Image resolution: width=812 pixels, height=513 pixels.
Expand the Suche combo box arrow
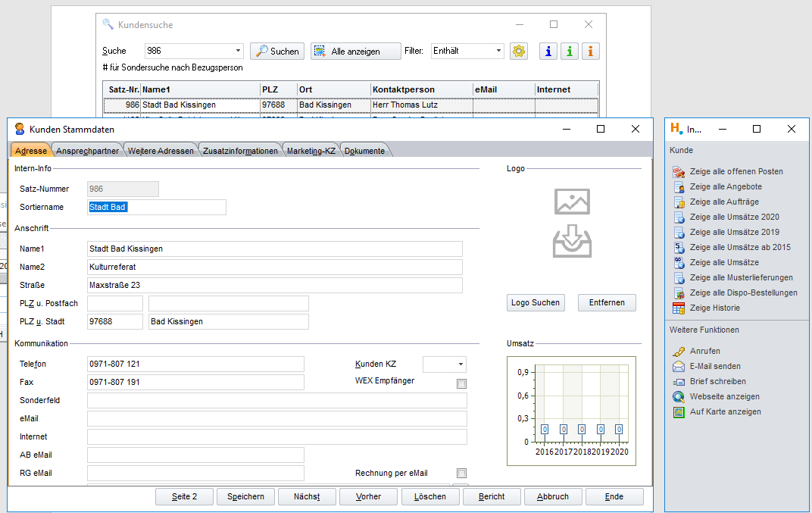pos(238,52)
